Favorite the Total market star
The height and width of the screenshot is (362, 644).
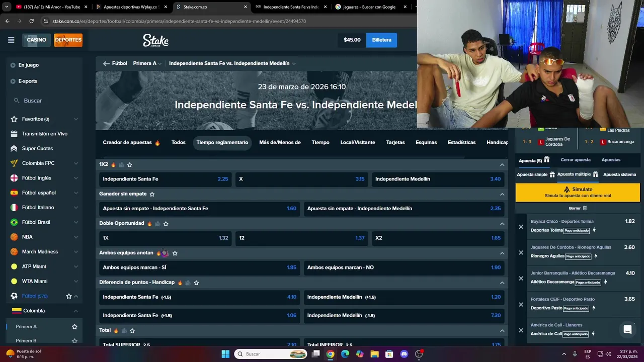click(x=132, y=330)
